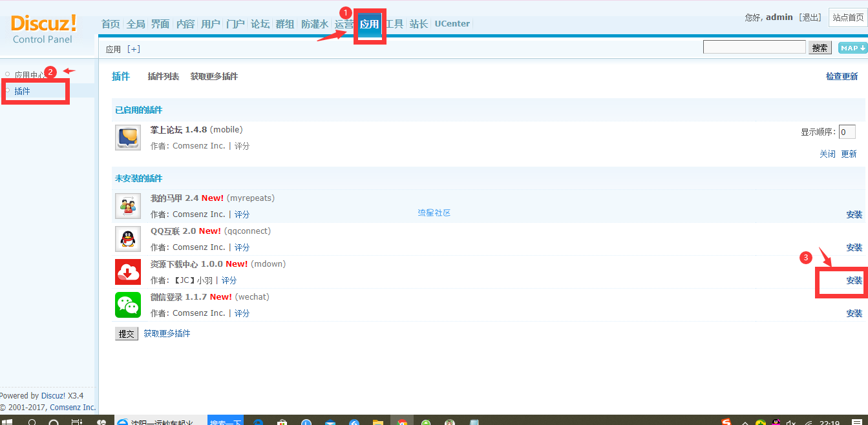Click the QQ互联 penguin icon
The height and width of the screenshot is (425, 868).
point(128,239)
